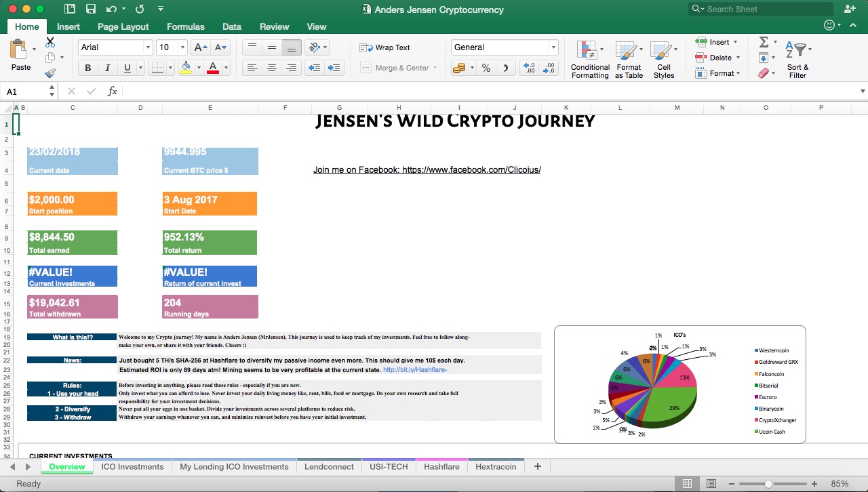Expand the Delete cells dropdown arrow
868x492 pixels.
click(x=738, y=58)
